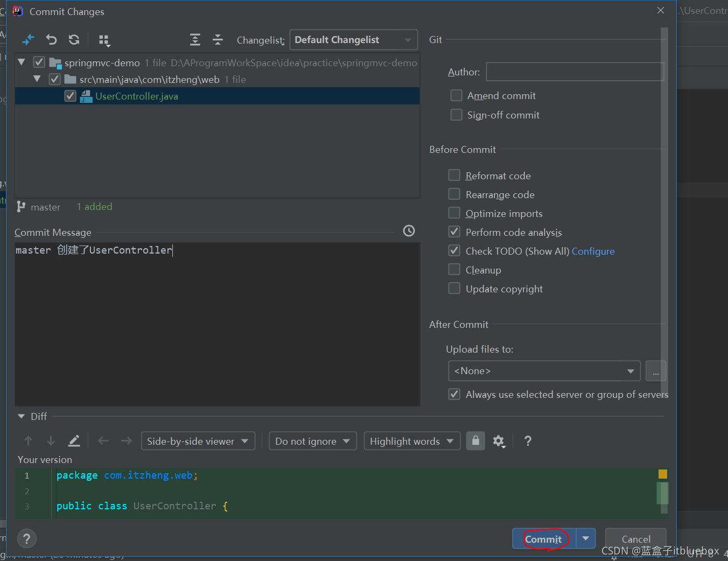
Task: Open the Upload files to <None> dropdown
Action: point(544,371)
